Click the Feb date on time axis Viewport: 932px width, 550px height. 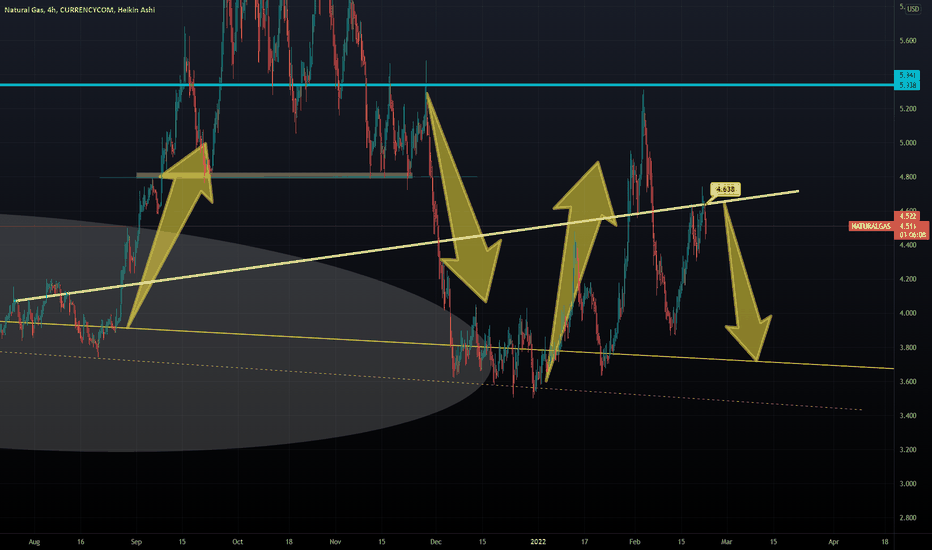[x=635, y=542]
